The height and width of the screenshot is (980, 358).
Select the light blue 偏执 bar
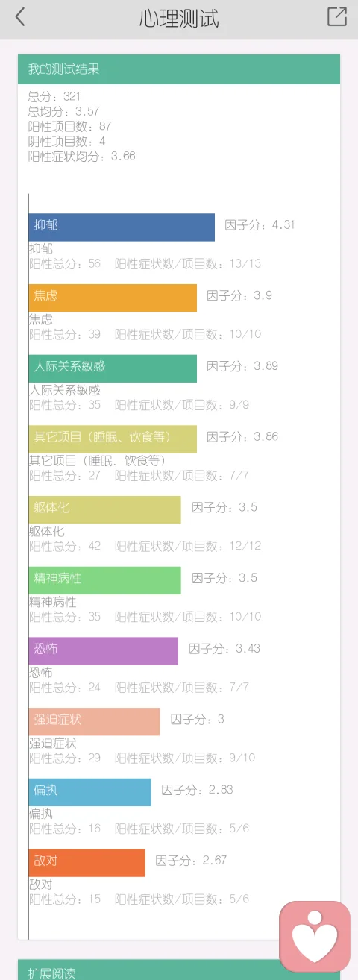89,792
